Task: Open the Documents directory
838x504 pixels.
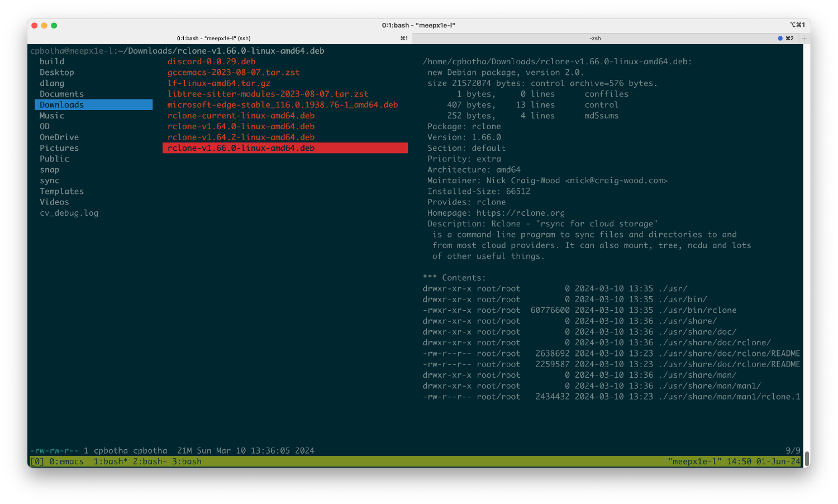Action: coord(61,93)
